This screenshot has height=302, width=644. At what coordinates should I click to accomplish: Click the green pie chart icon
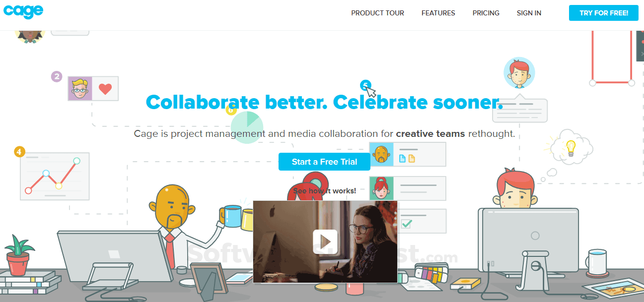pos(247,127)
